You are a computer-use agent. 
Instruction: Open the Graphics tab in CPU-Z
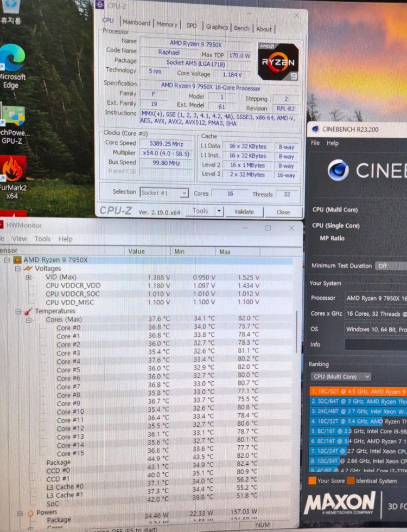tap(217, 27)
